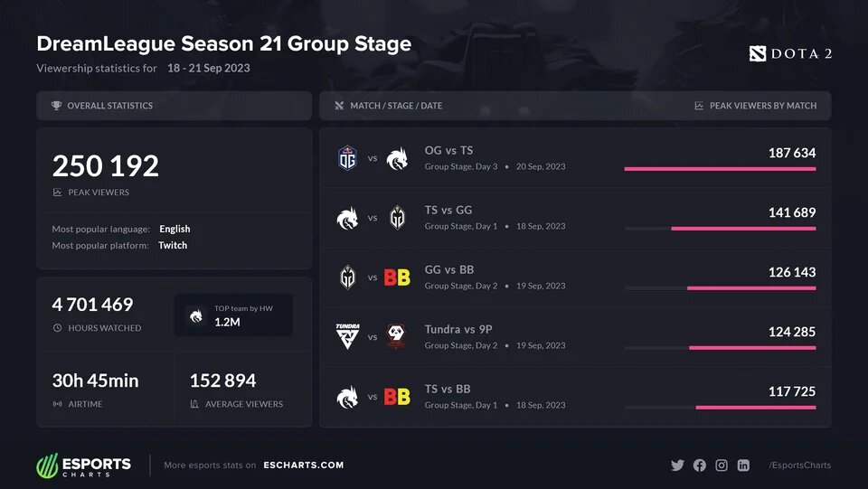
Task: Open the Instagram icon in the footer
Action: click(x=722, y=465)
